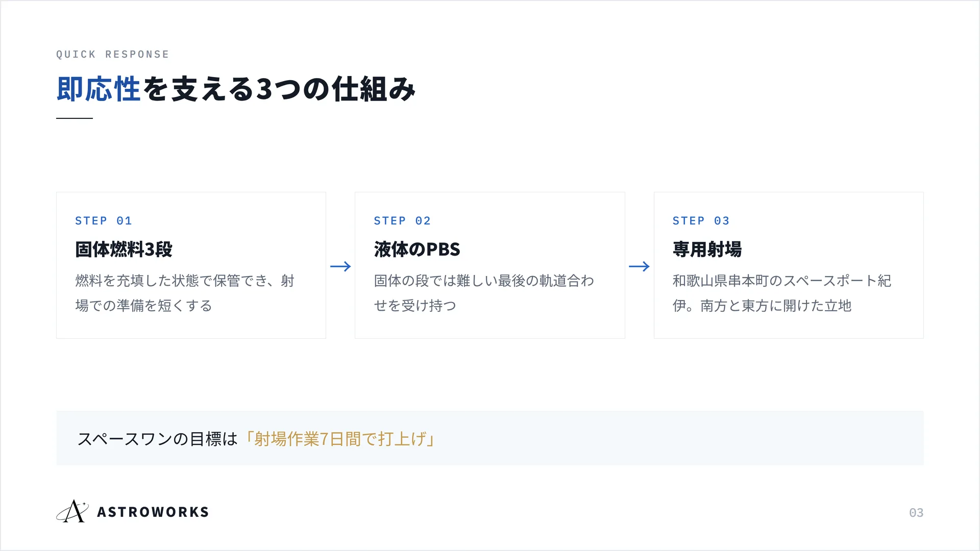The image size is (980, 551).
Task: Click the gold quote 射場作業7日間で打上げ
Action: point(340,439)
